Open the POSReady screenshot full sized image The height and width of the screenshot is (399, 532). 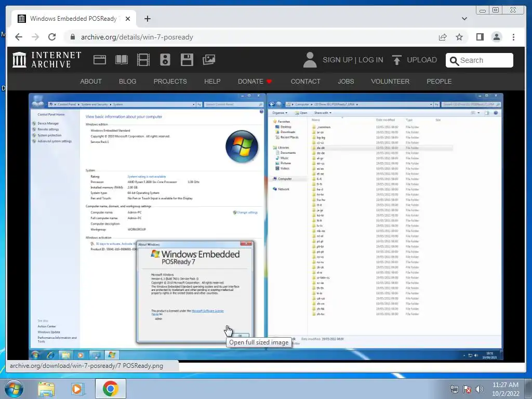(265, 227)
